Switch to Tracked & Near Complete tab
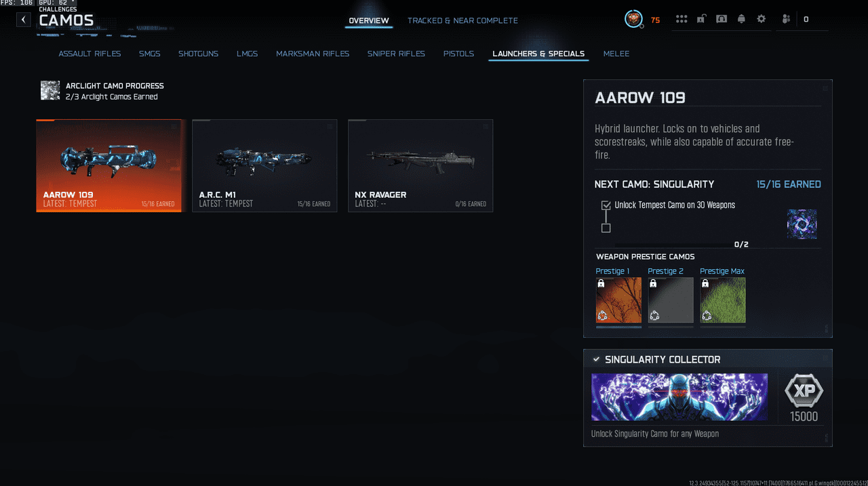868x486 pixels. click(x=462, y=20)
